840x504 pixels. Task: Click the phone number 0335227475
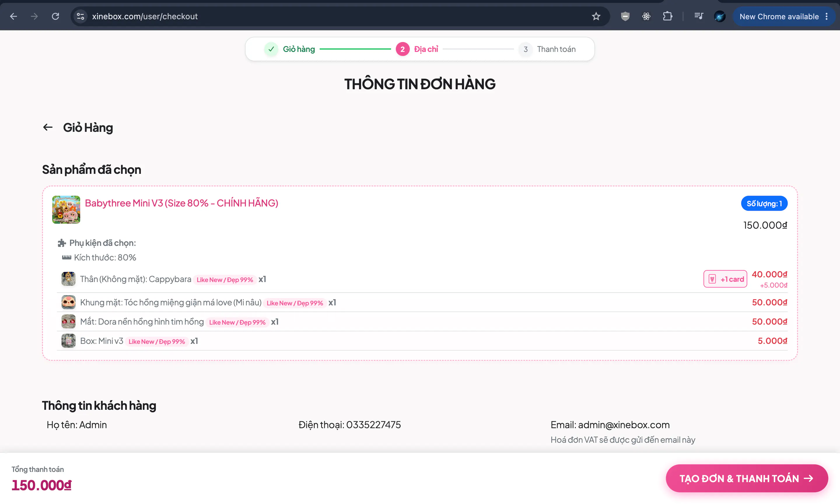(374, 425)
